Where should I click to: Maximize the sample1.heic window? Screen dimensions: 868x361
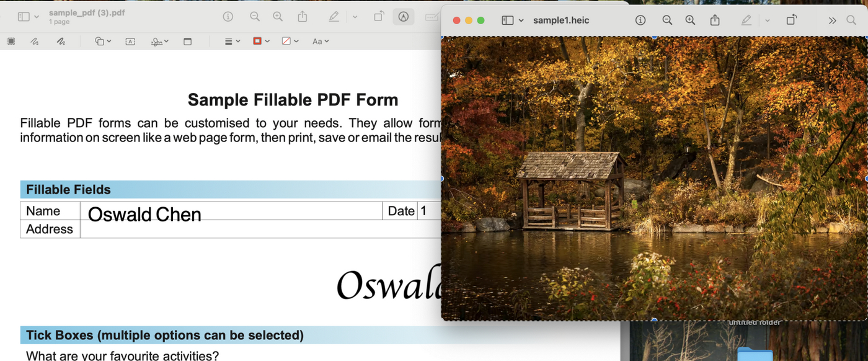tap(480, 20)
